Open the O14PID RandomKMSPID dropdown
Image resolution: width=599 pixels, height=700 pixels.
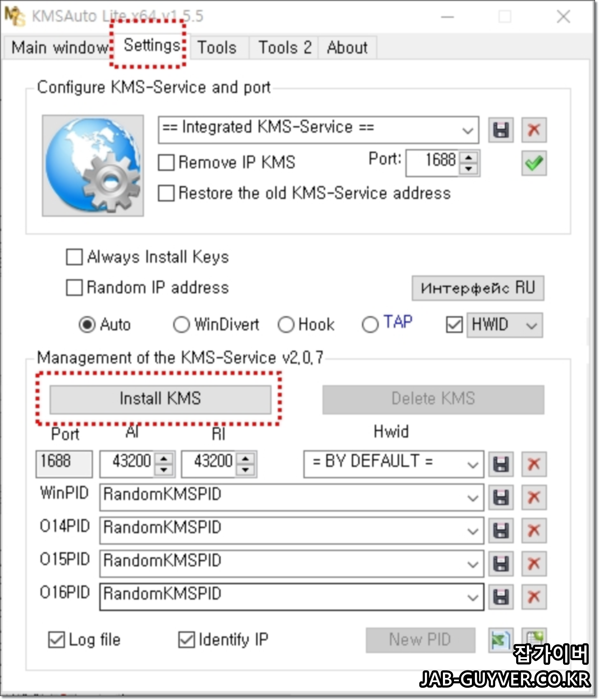[473, 531]
